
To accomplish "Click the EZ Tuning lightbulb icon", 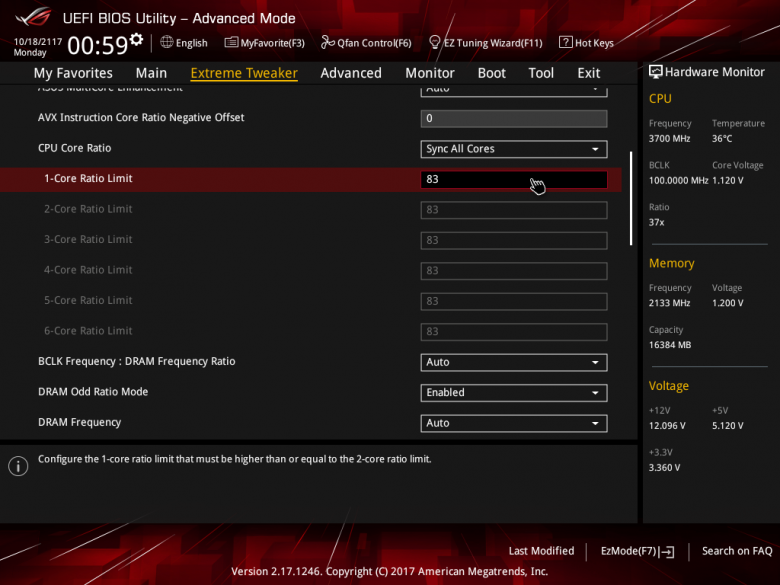I will (434, 42).
